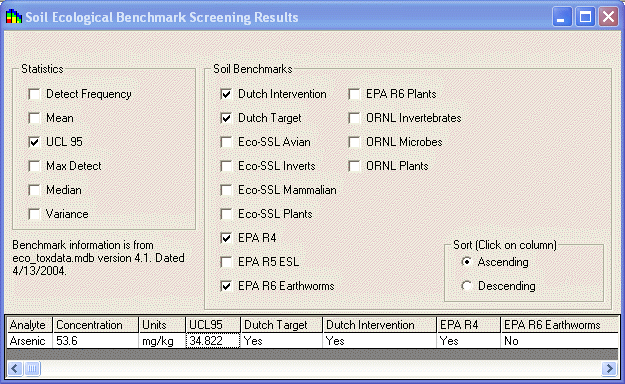Check Eco-SSL Inverts benchmark
This screenshot has width=625, height=384.
[x=226, y=166]
